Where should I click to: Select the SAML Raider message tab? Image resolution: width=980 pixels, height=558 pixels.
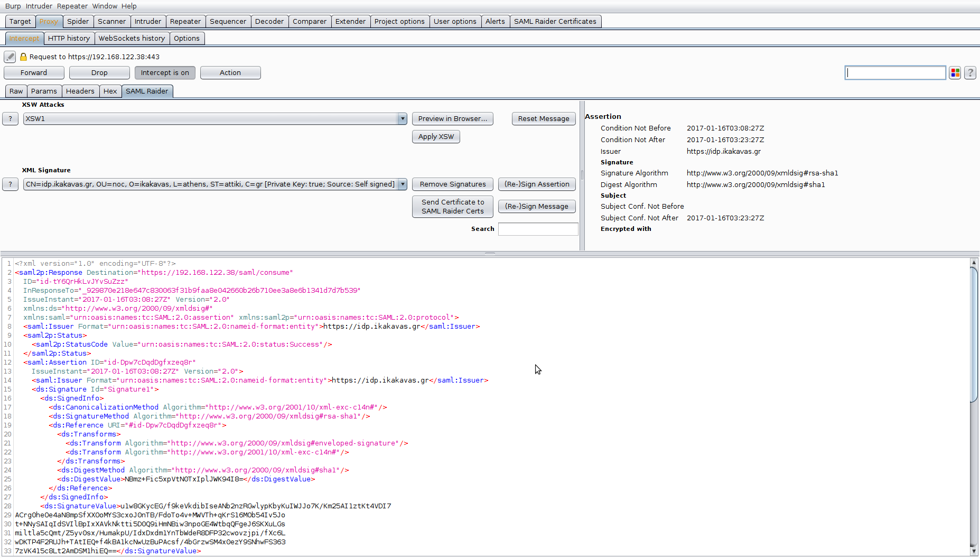coord(147,91)
